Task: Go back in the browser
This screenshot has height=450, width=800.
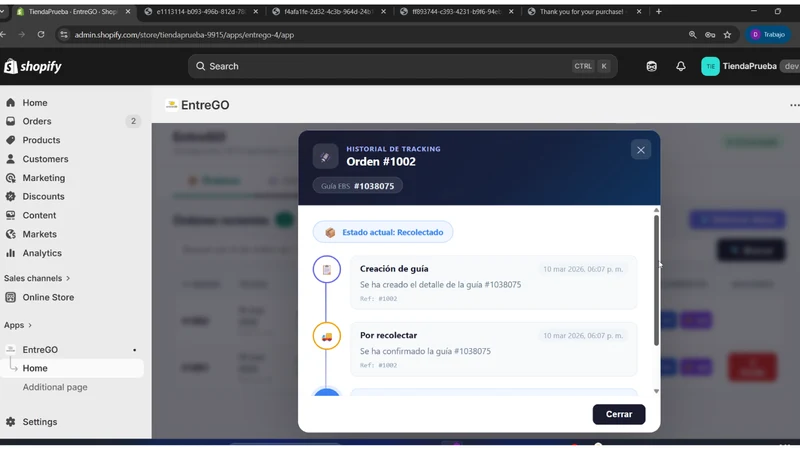Action: point(3,35)
